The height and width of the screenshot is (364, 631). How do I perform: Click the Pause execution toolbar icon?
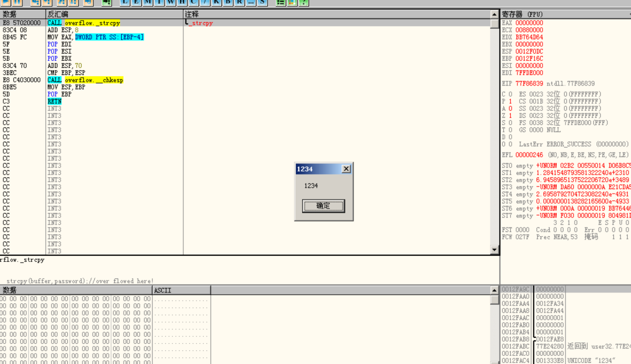click(x=17, y=2)
